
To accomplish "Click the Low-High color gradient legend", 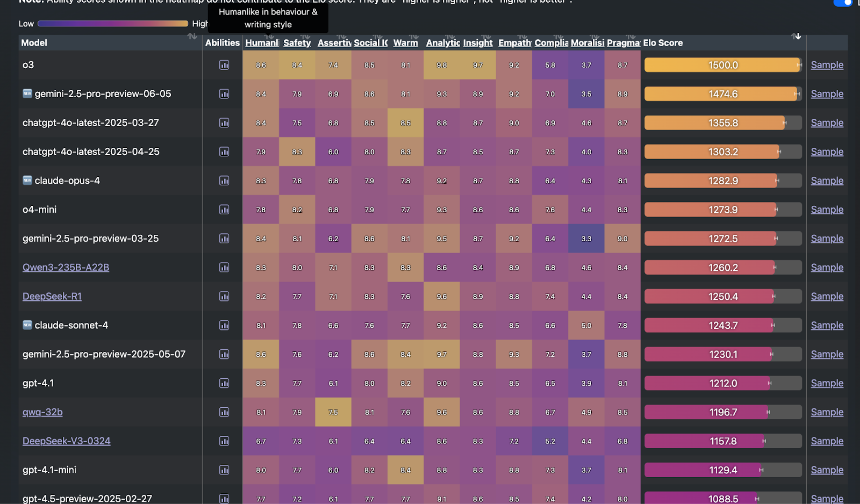I will (x=113, y=24).
